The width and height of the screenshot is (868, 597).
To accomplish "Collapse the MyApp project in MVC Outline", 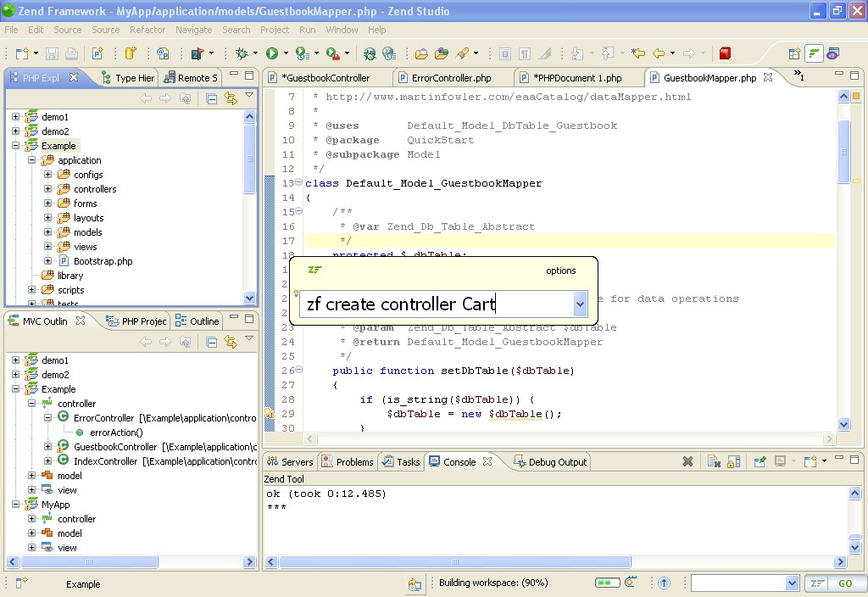I will pyautogui.click(x=15, y=504).
